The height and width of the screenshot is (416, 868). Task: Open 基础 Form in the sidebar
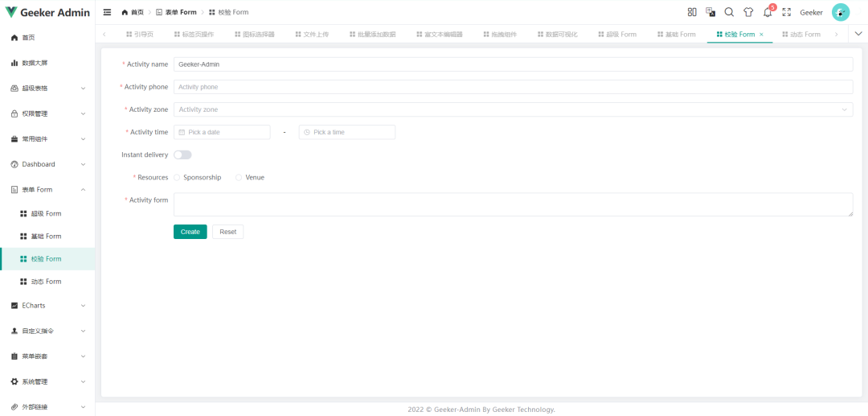tap(47, 237)
